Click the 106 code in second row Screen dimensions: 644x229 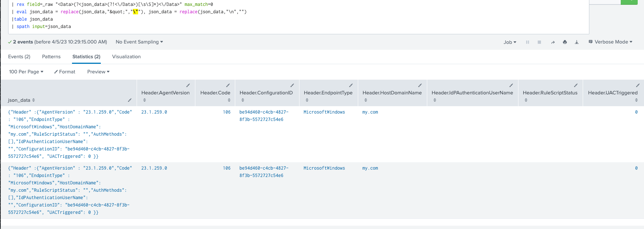pos(227,168)
